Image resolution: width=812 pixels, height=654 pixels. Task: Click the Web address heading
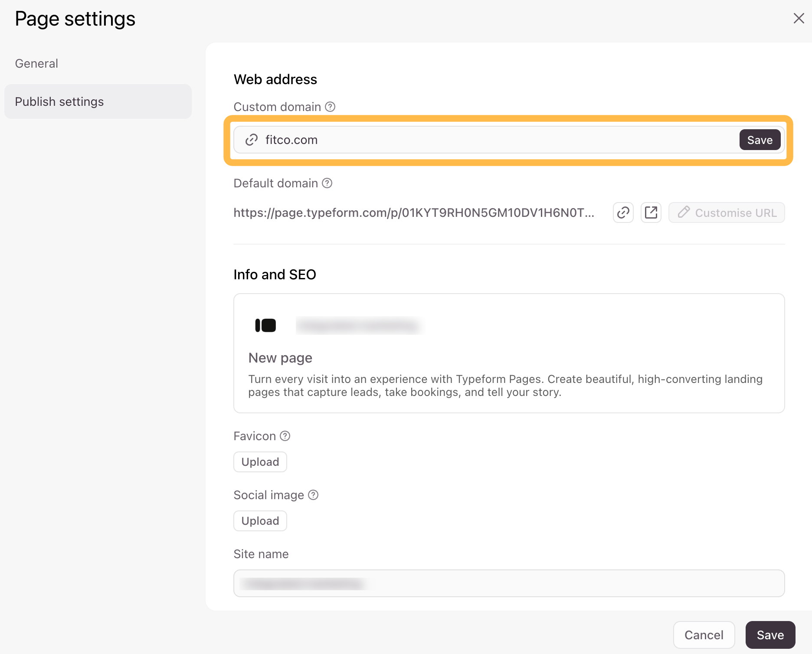[275, 79]
